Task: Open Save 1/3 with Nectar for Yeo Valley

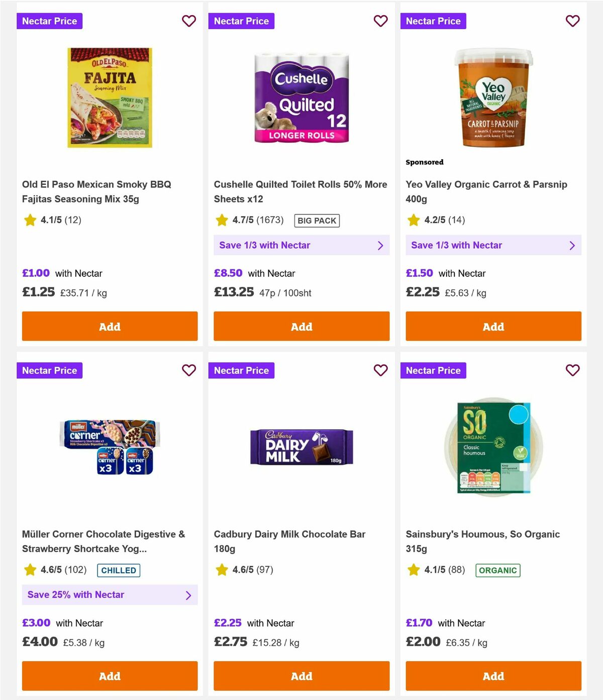Action: tap(493, 245)
